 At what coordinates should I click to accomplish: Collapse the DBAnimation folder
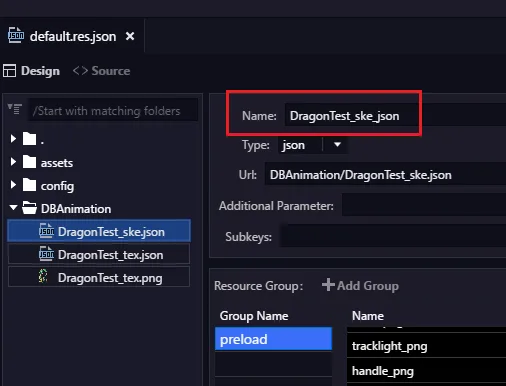click(x=13, y=208)
